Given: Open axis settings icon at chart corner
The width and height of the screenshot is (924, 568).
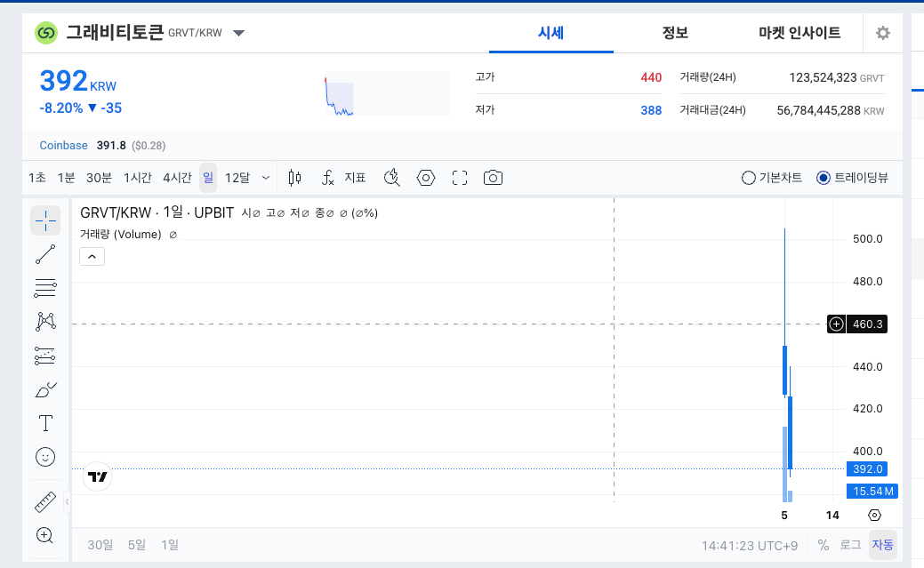Looking at the screenshot, I should [x=874, y=516].
